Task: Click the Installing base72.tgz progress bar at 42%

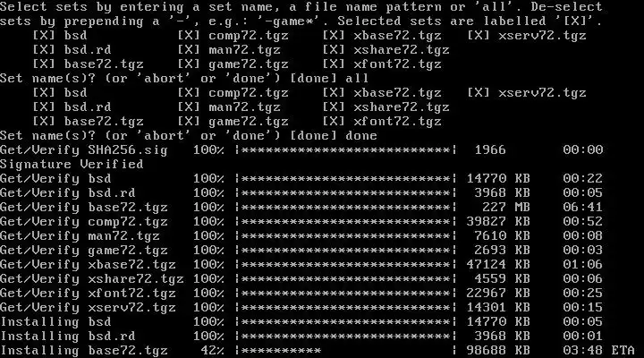Action: (x=345, y=350)
